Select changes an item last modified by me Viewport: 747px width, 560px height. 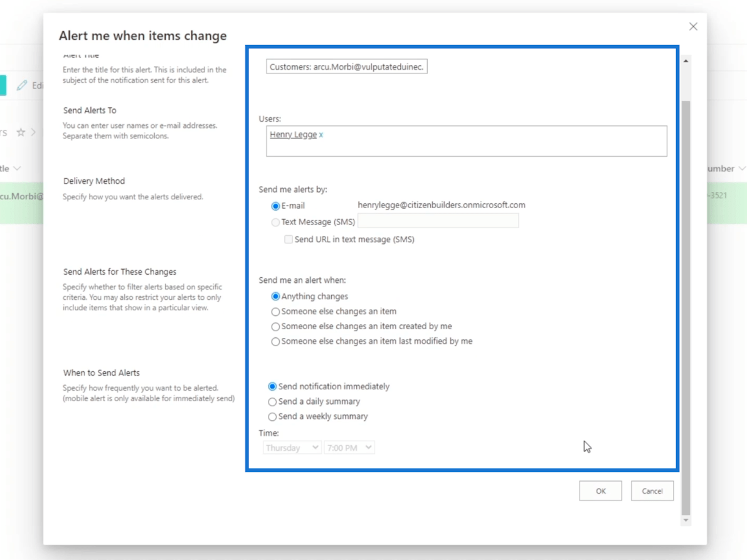pyautogui.click(x=275, y=342)
